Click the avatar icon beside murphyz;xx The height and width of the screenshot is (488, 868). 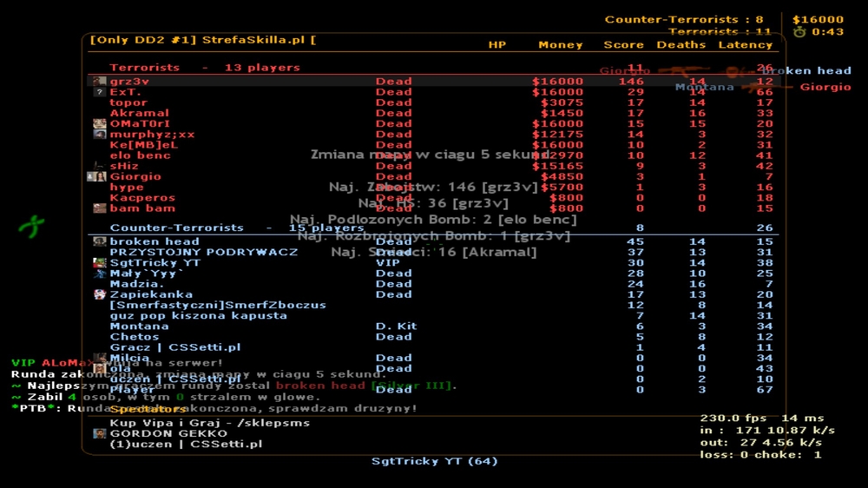tap(99, 134)
